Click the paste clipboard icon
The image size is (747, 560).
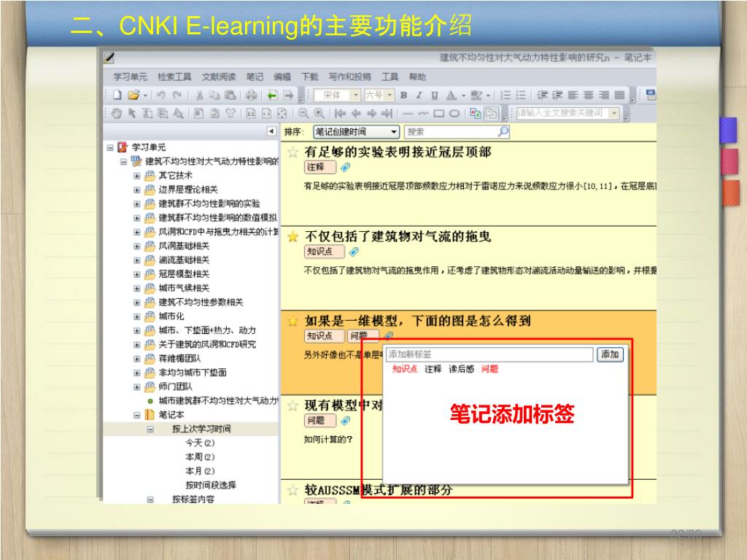[231, 96]
